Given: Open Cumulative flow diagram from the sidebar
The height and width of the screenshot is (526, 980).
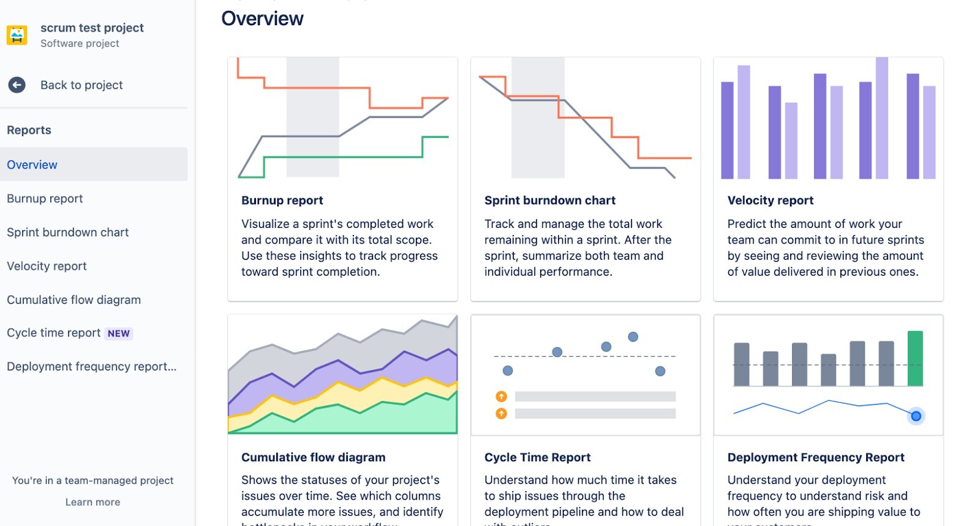Looking at the screenshot, I should click(x=74, y=299).
